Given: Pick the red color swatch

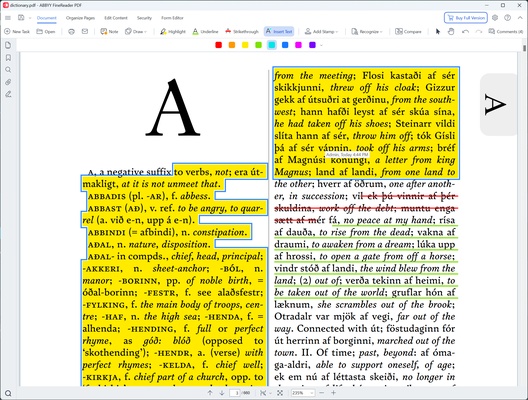Looking at the screenshot, I should (219, 45).
